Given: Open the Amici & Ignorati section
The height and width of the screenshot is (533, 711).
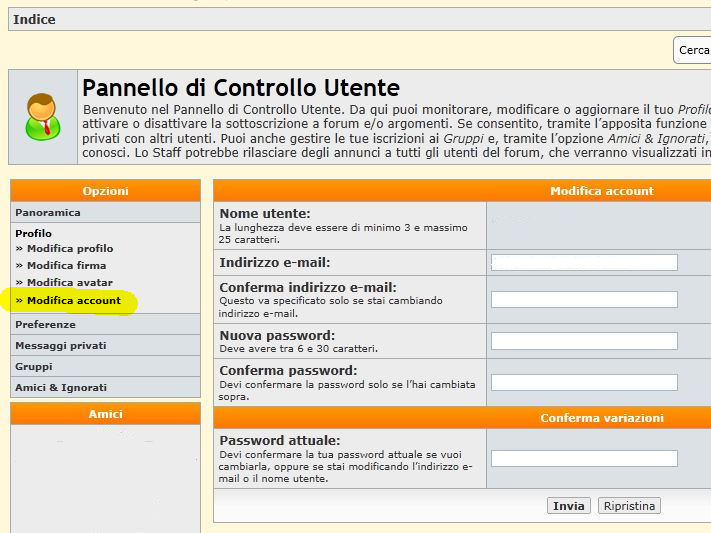Looking at the screenshot, I should [x=61, y=388].
